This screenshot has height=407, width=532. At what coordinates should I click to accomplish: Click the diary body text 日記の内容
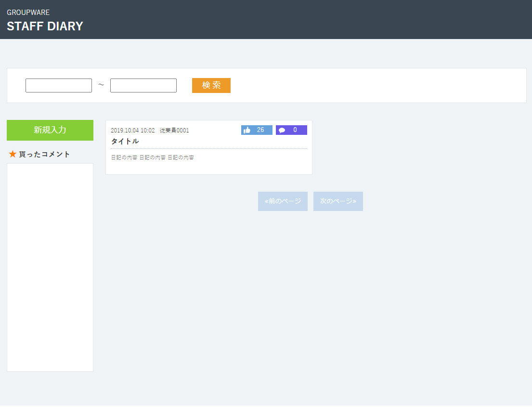152,158
